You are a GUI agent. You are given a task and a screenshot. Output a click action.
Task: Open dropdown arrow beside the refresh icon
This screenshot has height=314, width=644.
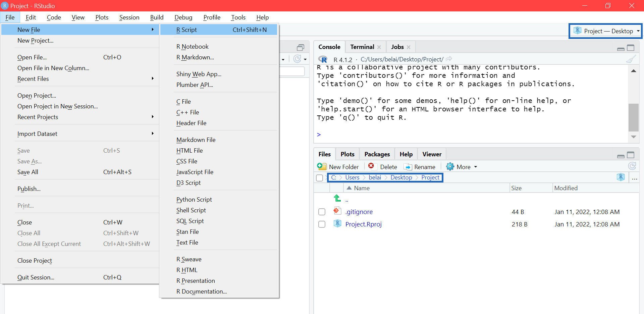[x=305, y=59]
